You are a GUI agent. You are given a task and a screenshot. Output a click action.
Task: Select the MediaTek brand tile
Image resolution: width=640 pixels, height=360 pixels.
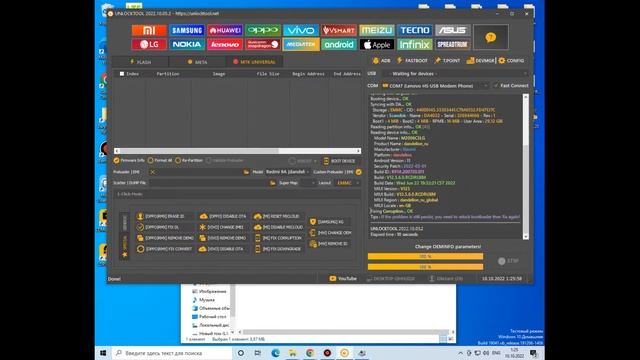(x=301, y=44)
